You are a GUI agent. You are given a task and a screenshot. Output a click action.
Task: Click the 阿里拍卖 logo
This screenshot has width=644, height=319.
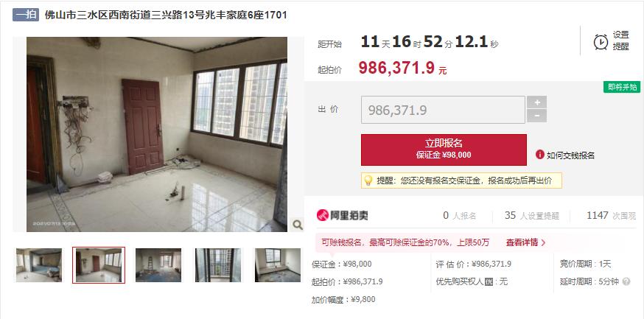click(343, 215)
